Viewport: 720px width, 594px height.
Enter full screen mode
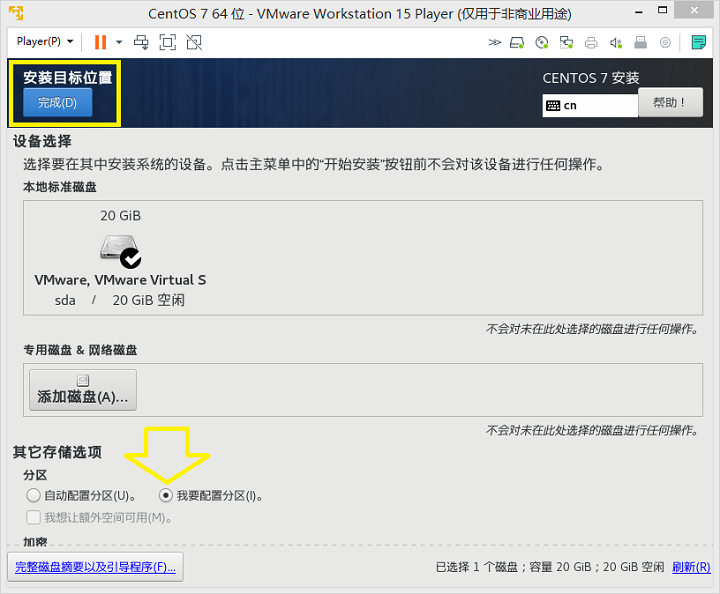[168, 42]
